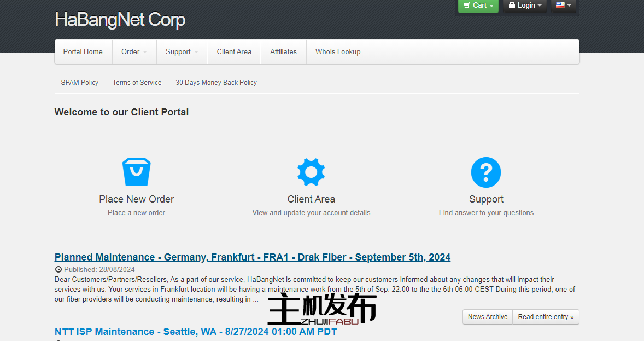Click the question mark Support icon
This screenshot has width=644, height=341.
(x=485, y=172)
